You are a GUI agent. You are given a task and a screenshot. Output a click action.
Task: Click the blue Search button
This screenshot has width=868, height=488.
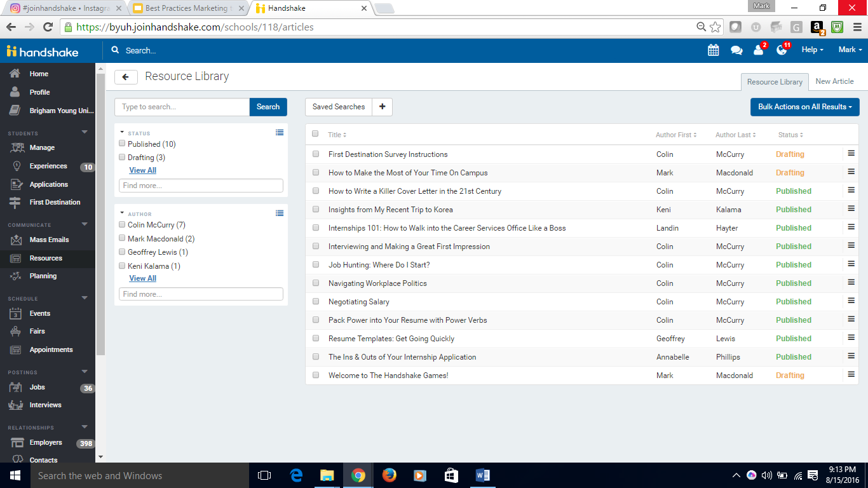point(268,107)
